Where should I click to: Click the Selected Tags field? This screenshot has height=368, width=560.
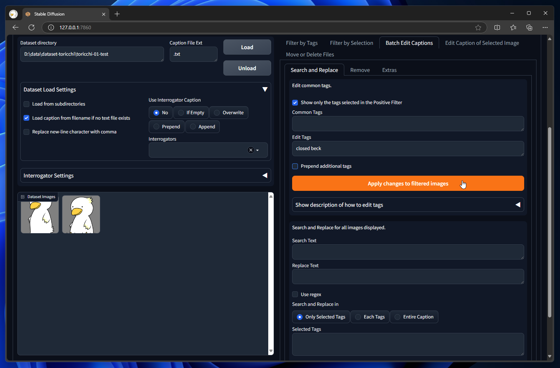point(408,344)
